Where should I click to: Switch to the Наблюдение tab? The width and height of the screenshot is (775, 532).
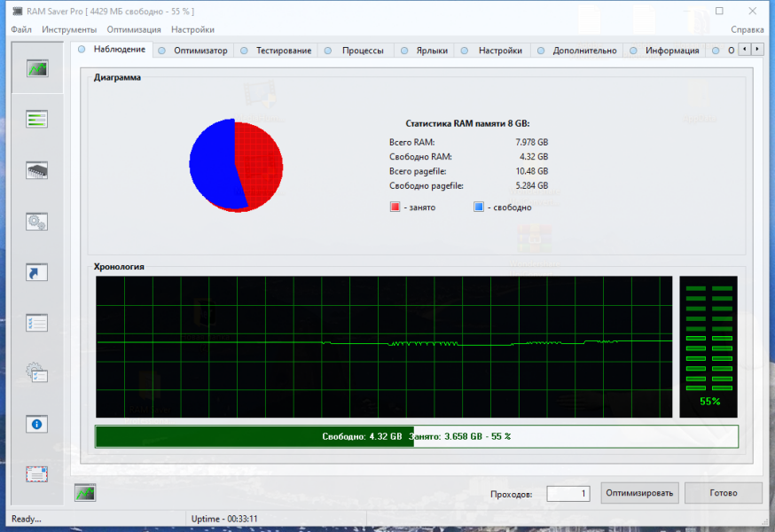112,49
